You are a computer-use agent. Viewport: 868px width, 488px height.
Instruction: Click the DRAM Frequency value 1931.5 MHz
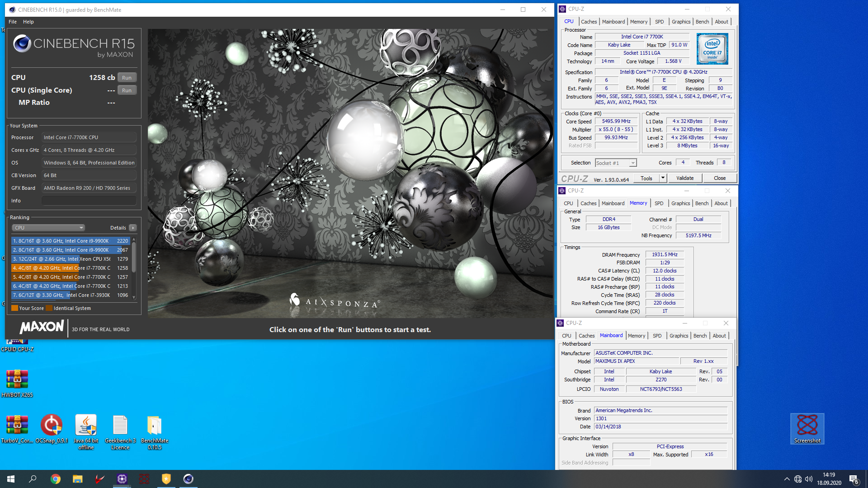click(665, 255)
